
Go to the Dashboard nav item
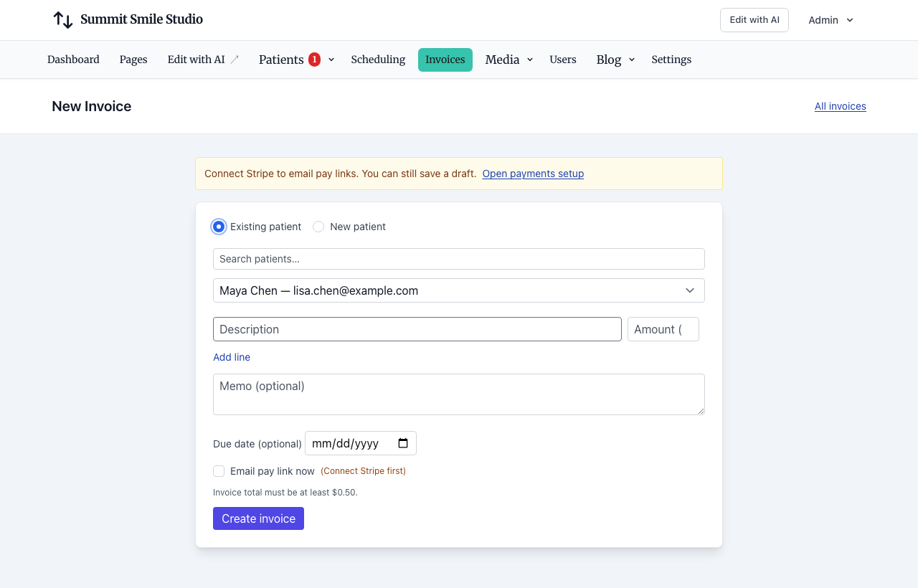[x=73, y=60]
